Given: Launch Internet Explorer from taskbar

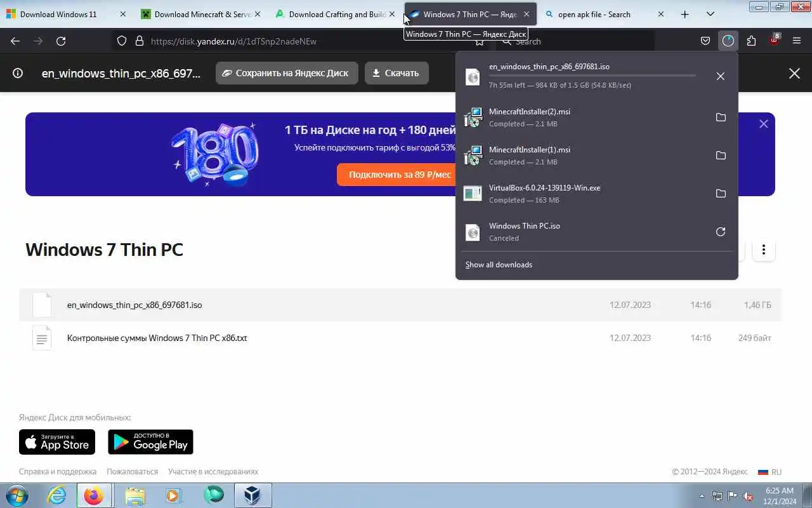Looking at the screenshot, I should pyautogui.click(x=57, y=495).
